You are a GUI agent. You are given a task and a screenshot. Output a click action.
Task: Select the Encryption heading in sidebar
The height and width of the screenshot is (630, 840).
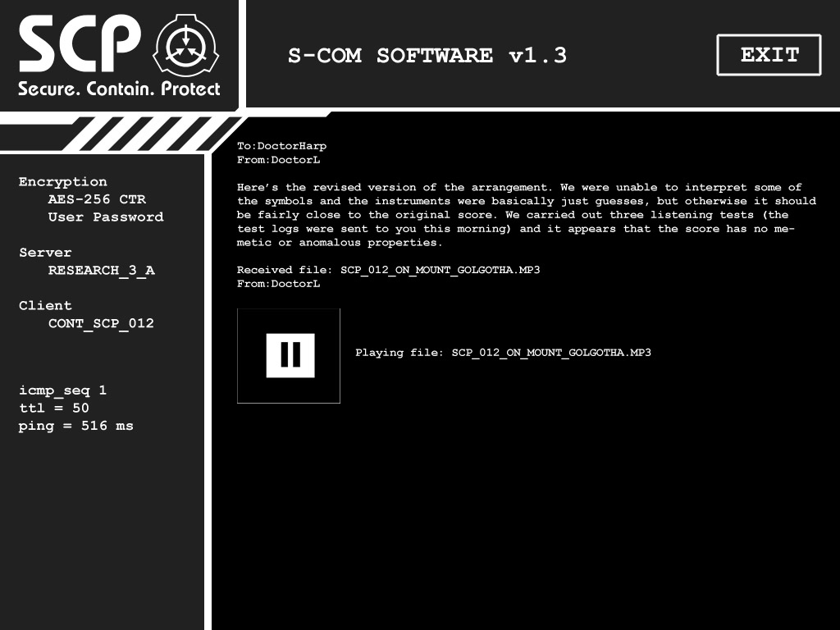click(x=62, y=181)
